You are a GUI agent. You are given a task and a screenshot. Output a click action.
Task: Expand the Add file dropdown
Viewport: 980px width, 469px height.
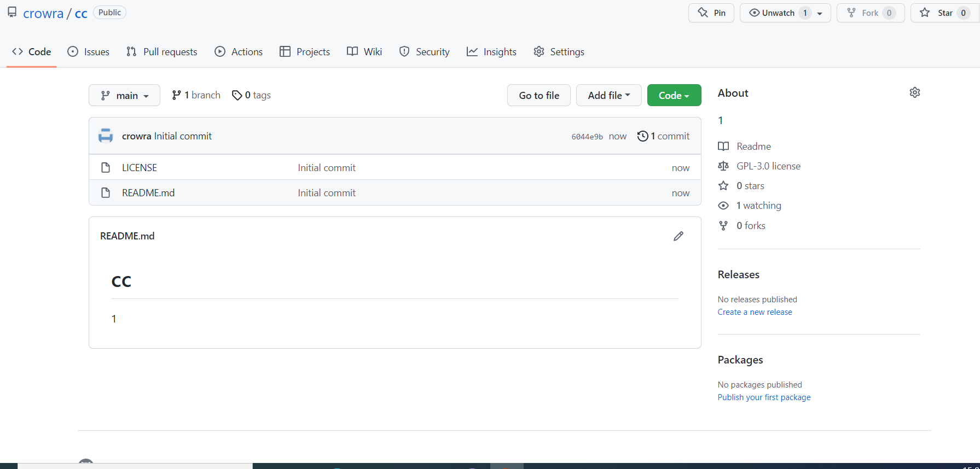pos(609,95)
